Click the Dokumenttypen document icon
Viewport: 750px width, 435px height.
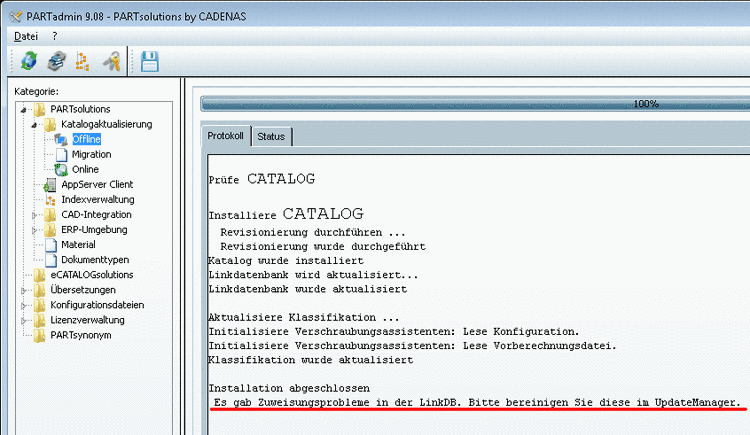pyautogui.click(x=51, y=260)
